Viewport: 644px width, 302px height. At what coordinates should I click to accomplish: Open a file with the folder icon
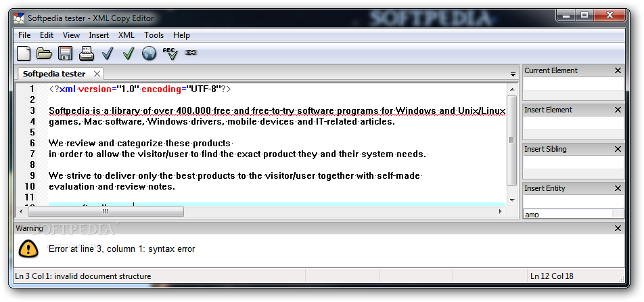pyautogui.click(x=44, y=53)
